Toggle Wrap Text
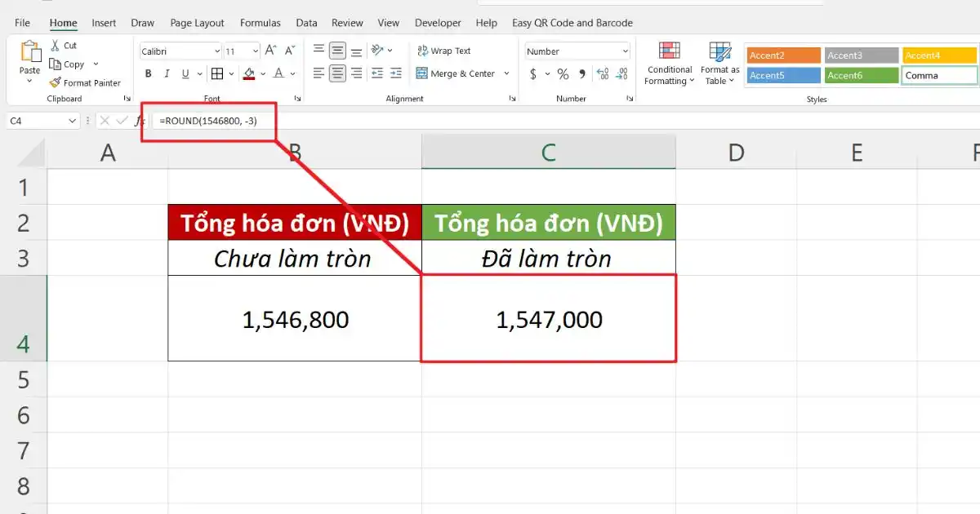 443,51
